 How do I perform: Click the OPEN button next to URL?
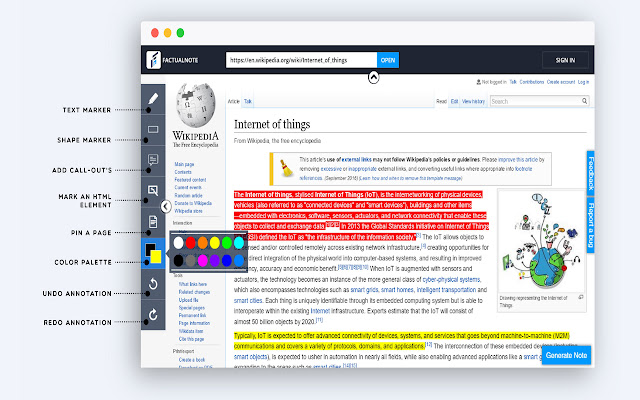(388, 60)
